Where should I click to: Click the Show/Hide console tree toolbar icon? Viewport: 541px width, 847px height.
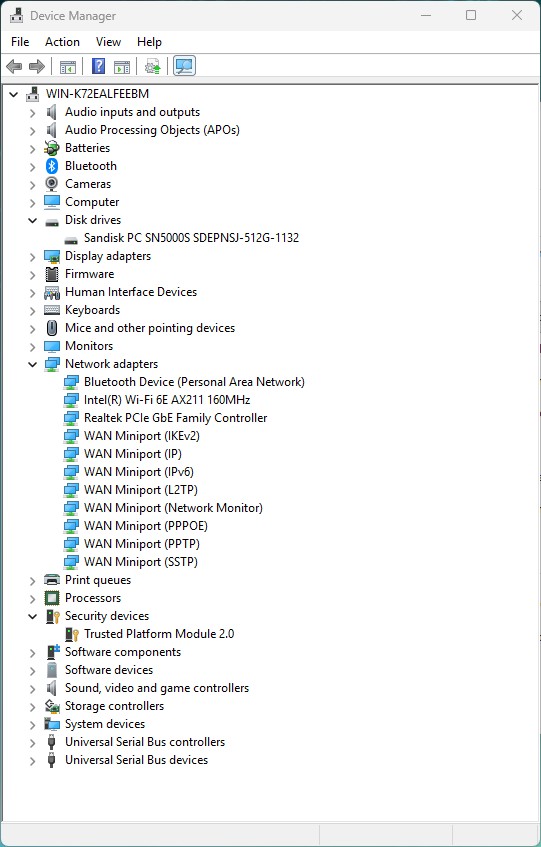point(67,66)
